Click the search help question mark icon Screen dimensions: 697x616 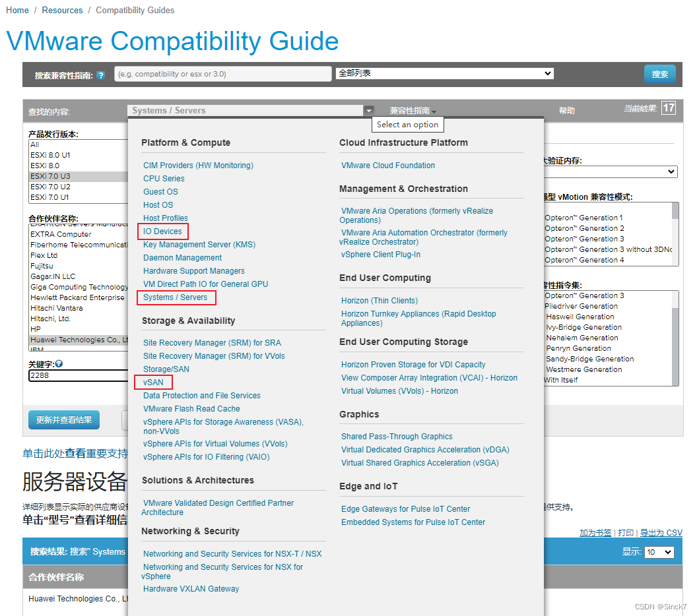click(x=101, y=75)
